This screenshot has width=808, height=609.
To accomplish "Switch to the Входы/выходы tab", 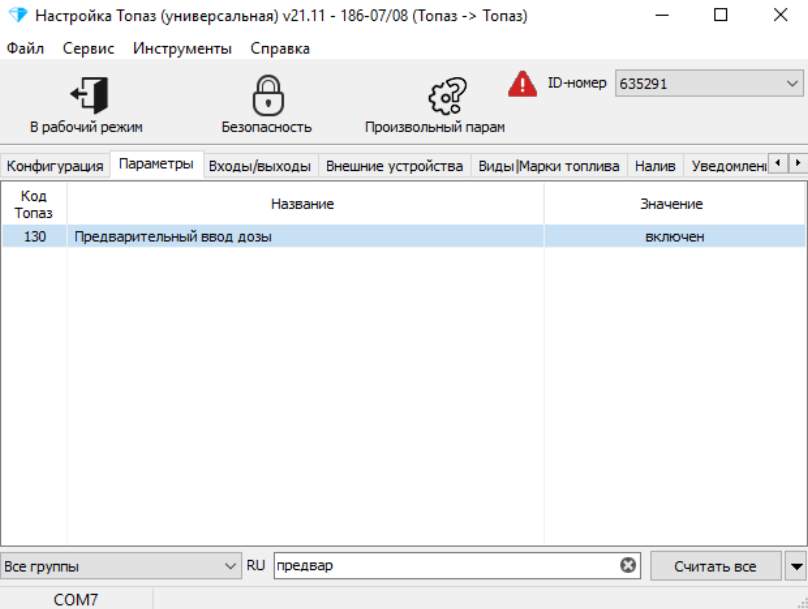I will tap(260, 166).
